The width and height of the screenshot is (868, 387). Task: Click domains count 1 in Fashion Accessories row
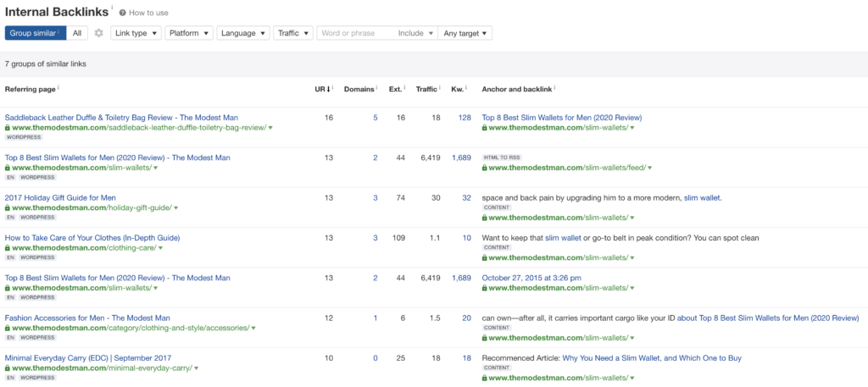click(x=376, y=318)
